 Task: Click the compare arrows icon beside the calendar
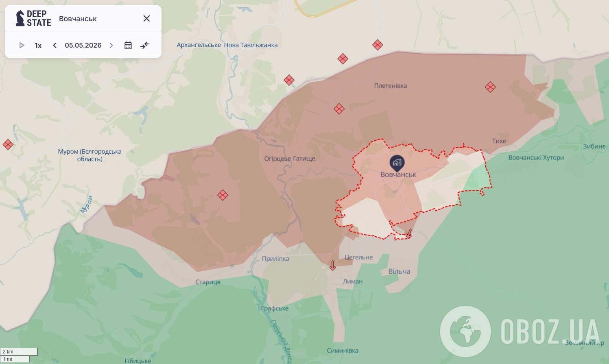(x=145, y=45)
